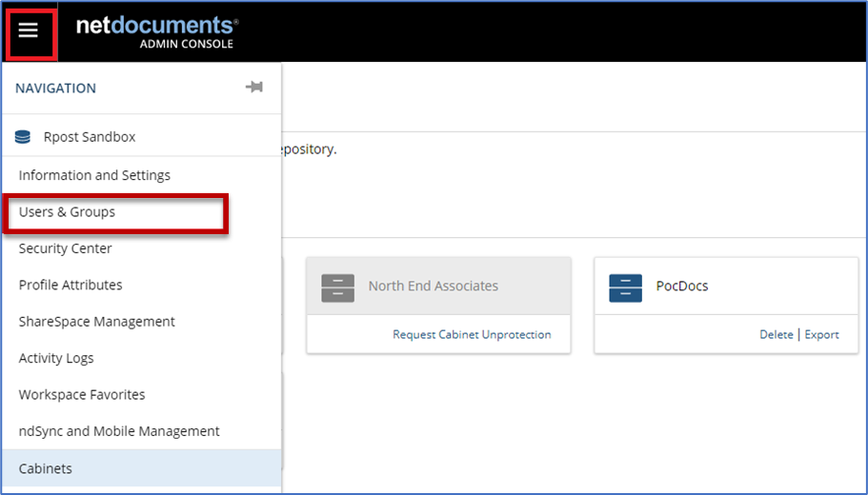This screenshot has height=495, width=868.
Task: Open ndSync and Mobile Management
Action: 119,431
